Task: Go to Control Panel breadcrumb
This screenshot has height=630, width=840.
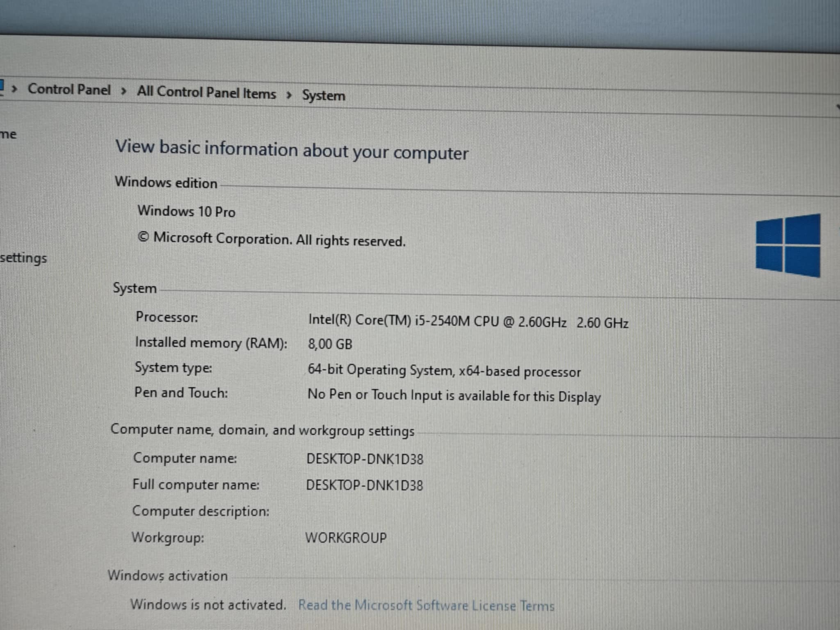Action: point(69,89)
